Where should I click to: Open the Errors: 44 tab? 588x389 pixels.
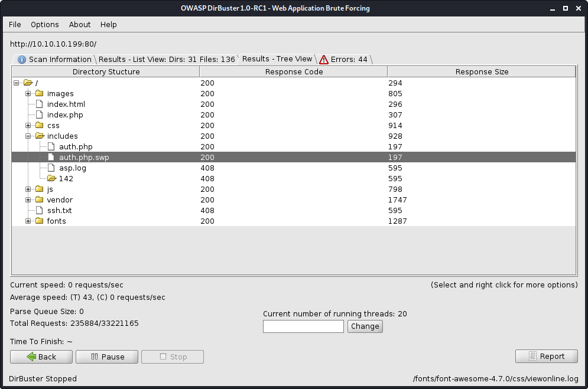343,59
